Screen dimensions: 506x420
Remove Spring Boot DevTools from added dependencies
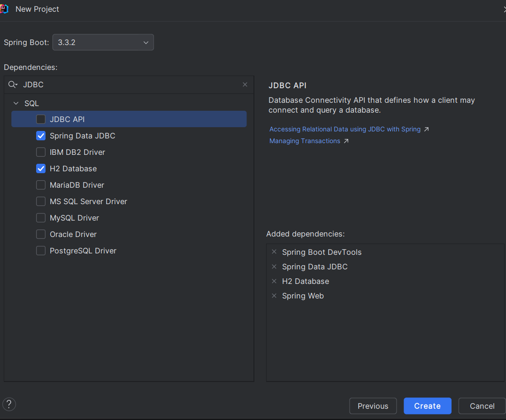click(274, 252)
